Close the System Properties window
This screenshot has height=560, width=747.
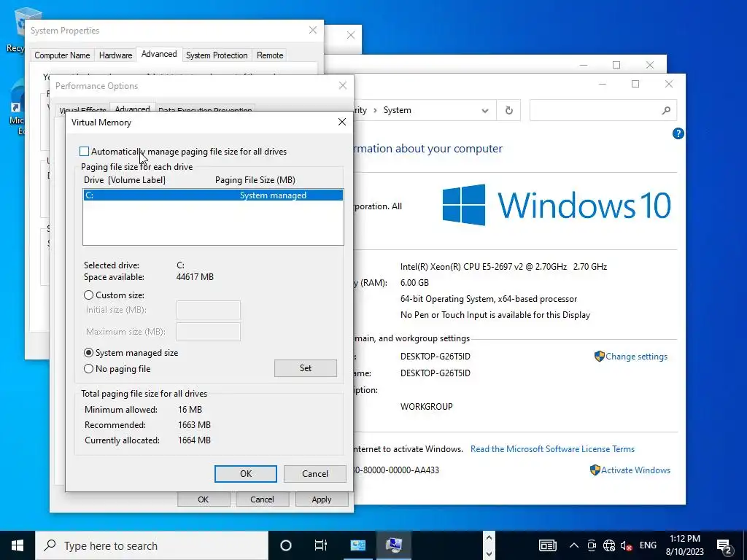click(312, 31)
